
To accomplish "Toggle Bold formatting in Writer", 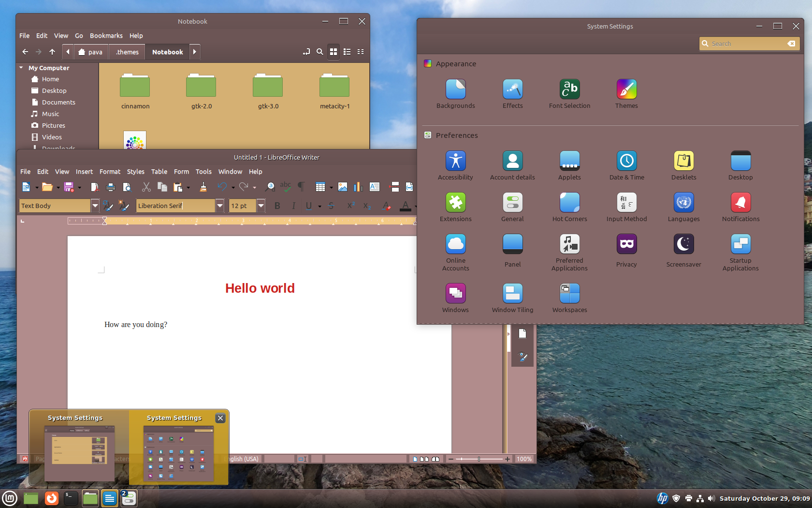I will click(277, 206).
